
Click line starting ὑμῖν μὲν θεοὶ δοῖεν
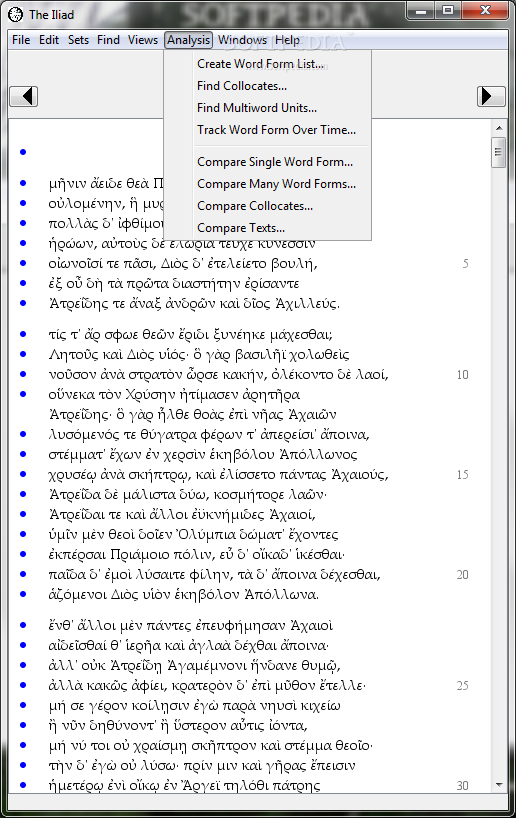click(194, 534)
